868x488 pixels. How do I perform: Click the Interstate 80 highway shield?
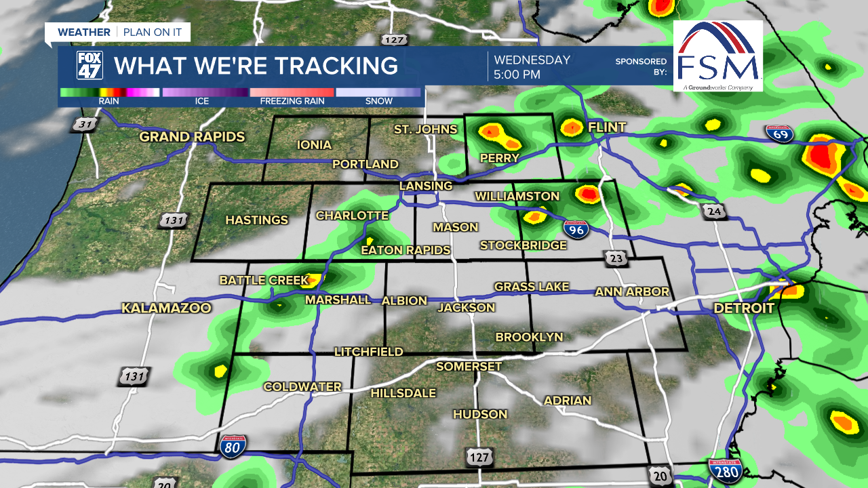click(x=233, y=445)
